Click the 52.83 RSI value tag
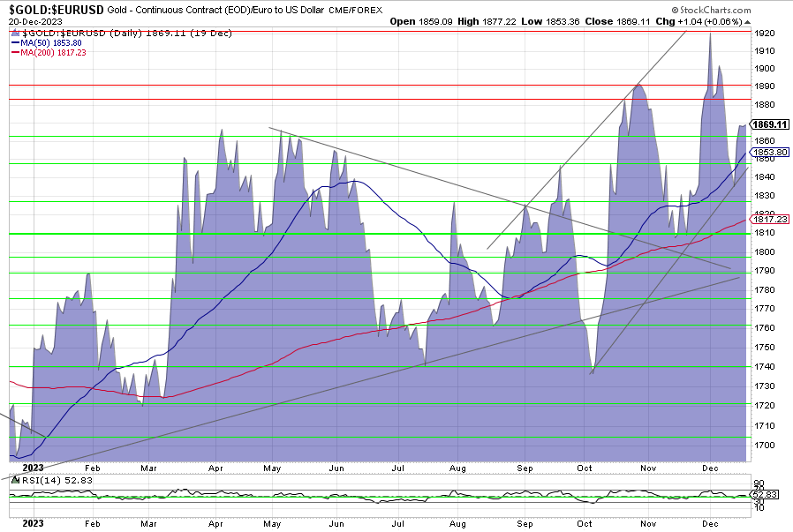 [763, 496]
